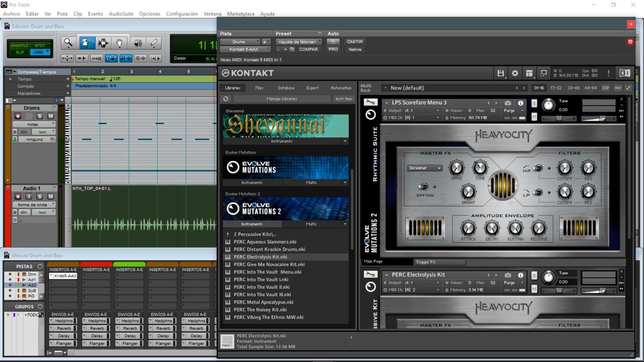644x362 pixels.
Task: Select PERC Metal Apocalypse.nki file
Action: (x=264, y=302)
